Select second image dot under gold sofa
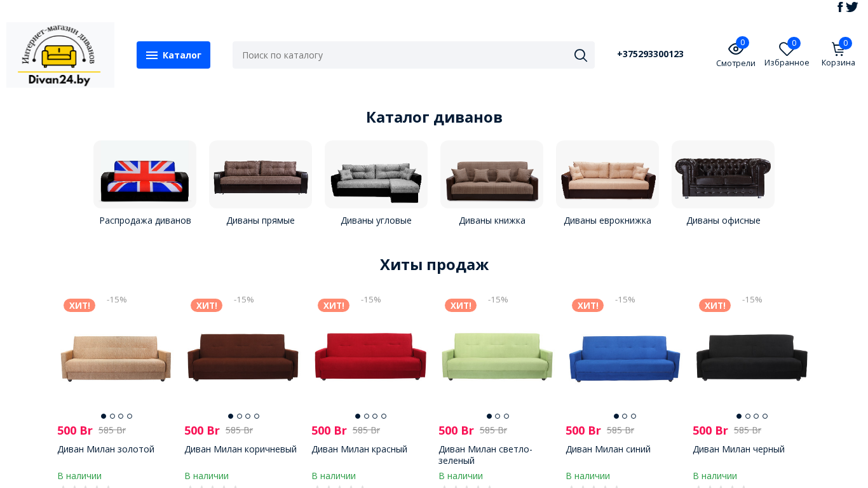 tap(112, 416)
